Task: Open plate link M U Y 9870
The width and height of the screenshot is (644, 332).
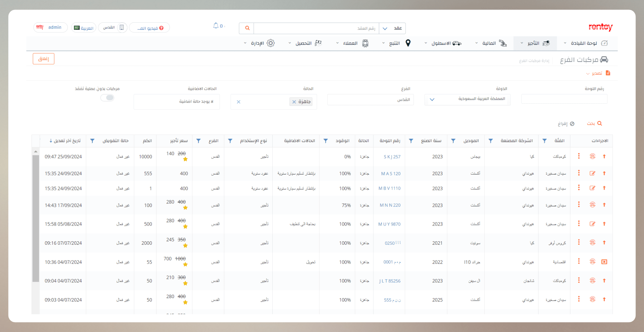Action: tap(389, 224)
